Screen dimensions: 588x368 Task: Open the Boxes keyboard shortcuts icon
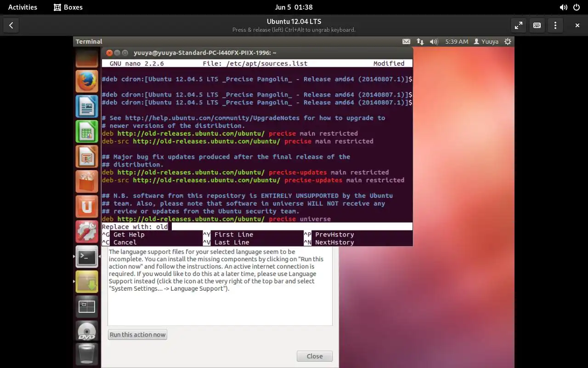537,25
